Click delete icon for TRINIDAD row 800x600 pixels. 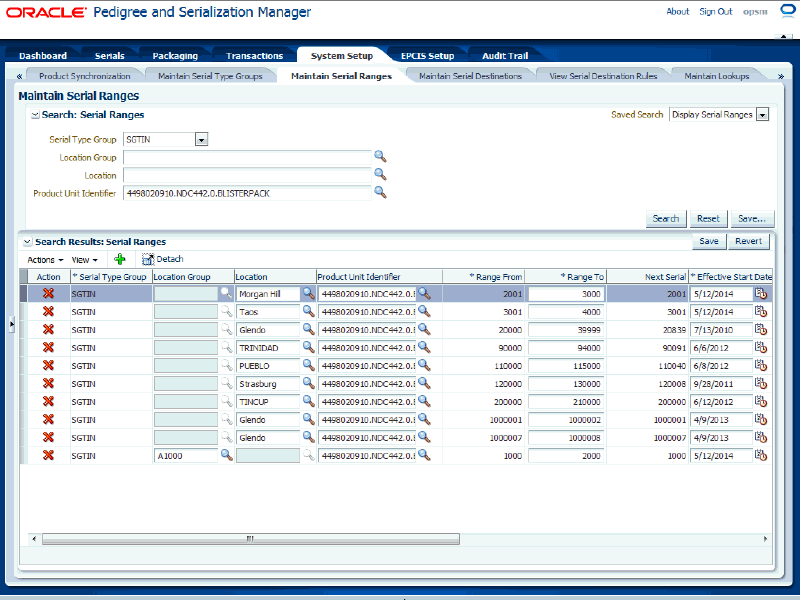[x=48, y=347]
